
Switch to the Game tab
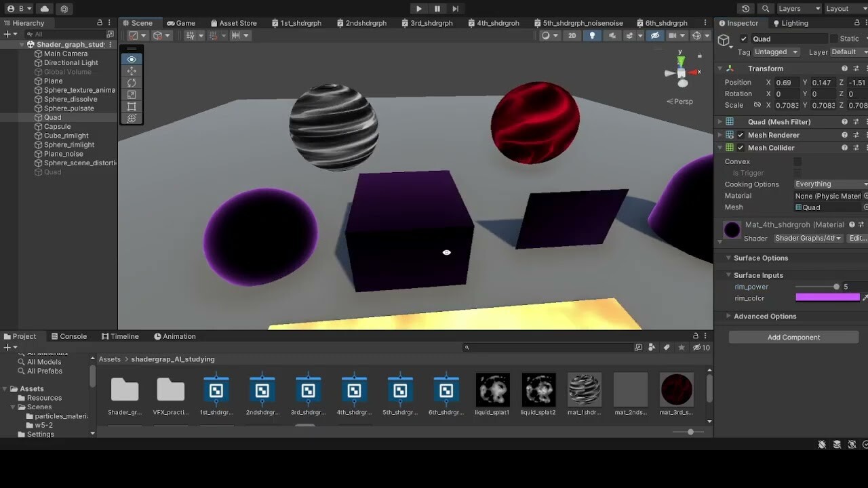pyautogui.click(x=181, y=22)
